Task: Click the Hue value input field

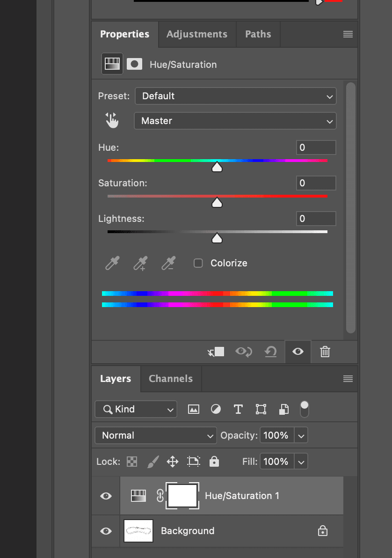Action: (316, 147)
